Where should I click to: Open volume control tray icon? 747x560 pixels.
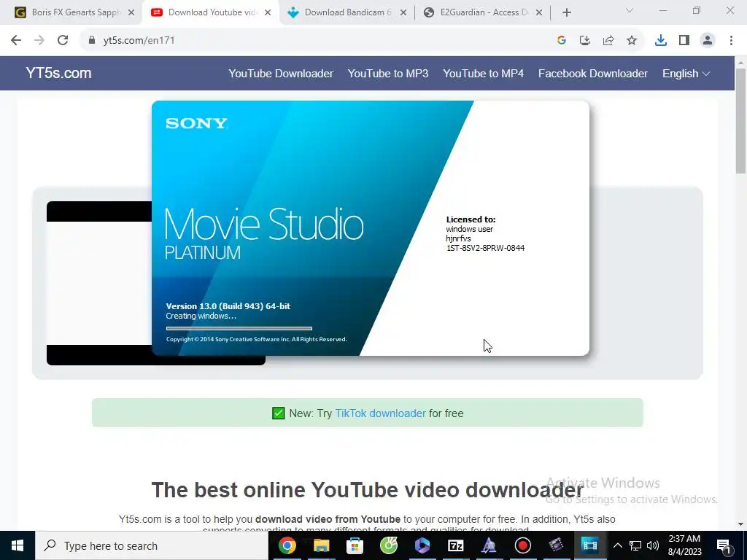pos(653,545)
